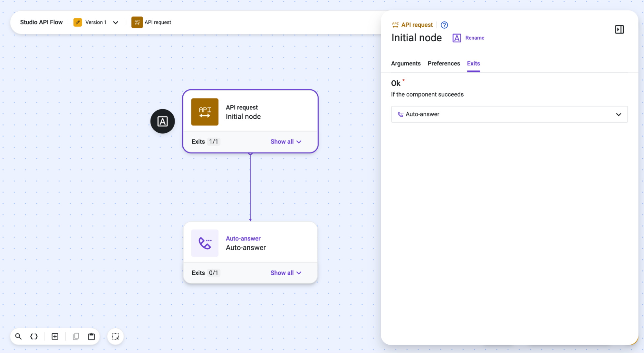The image size is (644, 353).
Task: Click the Initial node heading in side panel
Action: click(x=417, y=38)
